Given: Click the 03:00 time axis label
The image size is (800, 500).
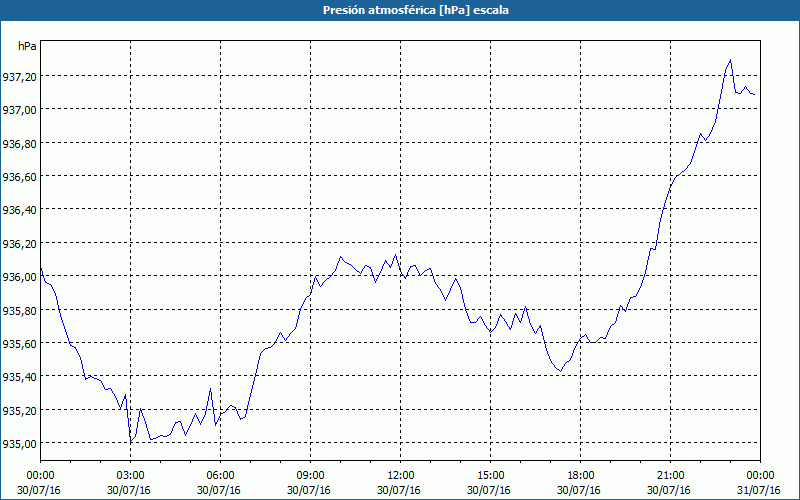Looking at the screenshot, I should point(130,476).
